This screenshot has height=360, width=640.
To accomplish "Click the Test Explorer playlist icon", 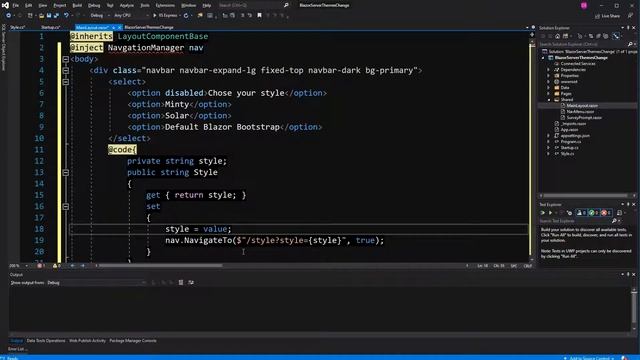I will 619,213.
